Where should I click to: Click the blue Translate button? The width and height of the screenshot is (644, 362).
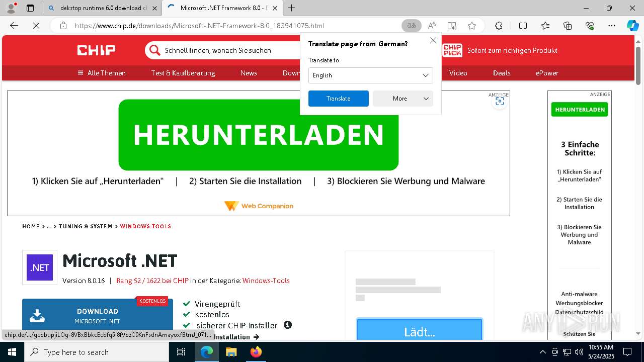(339, 99)
